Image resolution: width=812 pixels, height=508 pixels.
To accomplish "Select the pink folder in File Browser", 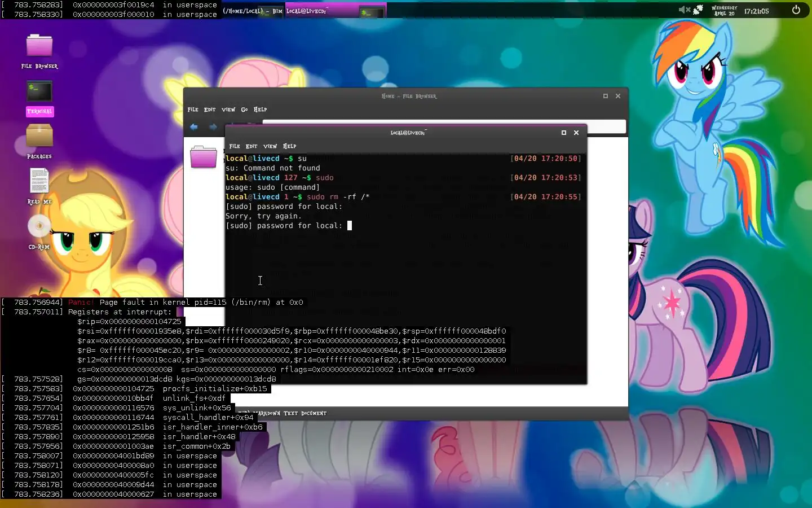I will (204, 156).
